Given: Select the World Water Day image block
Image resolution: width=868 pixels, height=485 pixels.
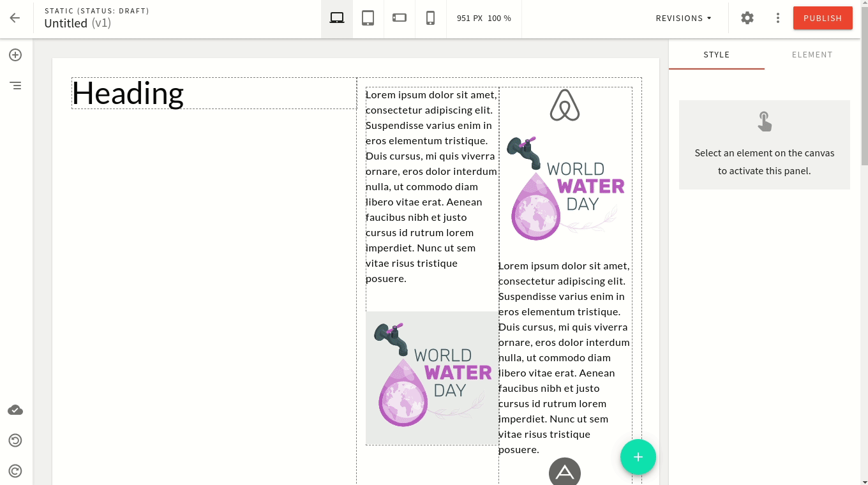Looking at the screenshot, I should (x=432, y=378).
